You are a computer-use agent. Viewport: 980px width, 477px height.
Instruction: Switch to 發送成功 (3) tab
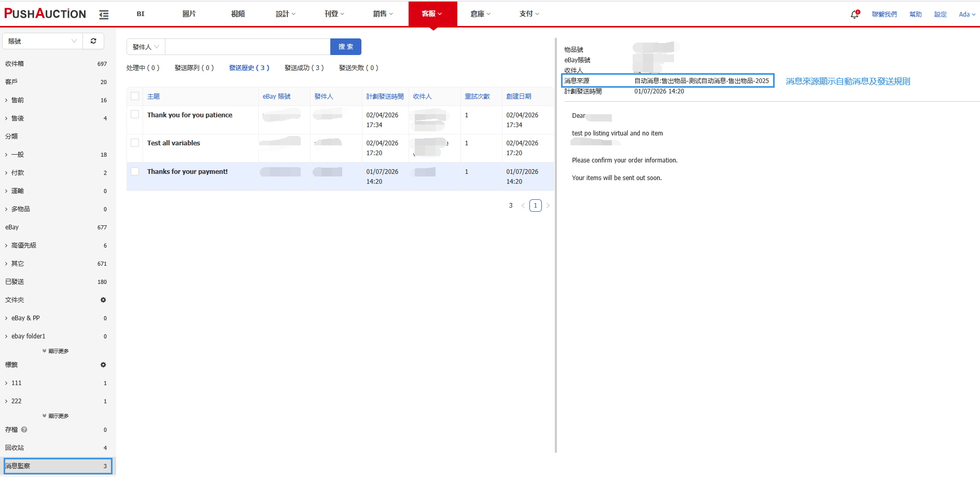(304, 68)
